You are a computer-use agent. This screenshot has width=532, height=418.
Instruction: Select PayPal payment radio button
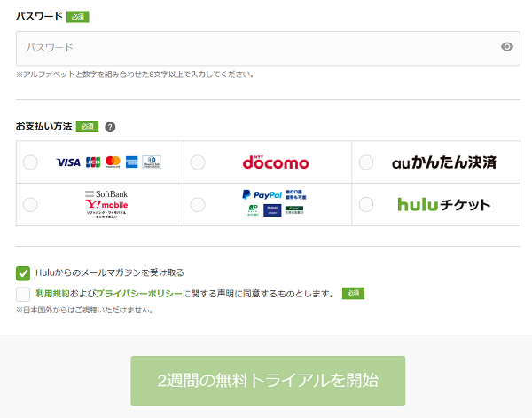pyautogui.click(x=198, y=205)
